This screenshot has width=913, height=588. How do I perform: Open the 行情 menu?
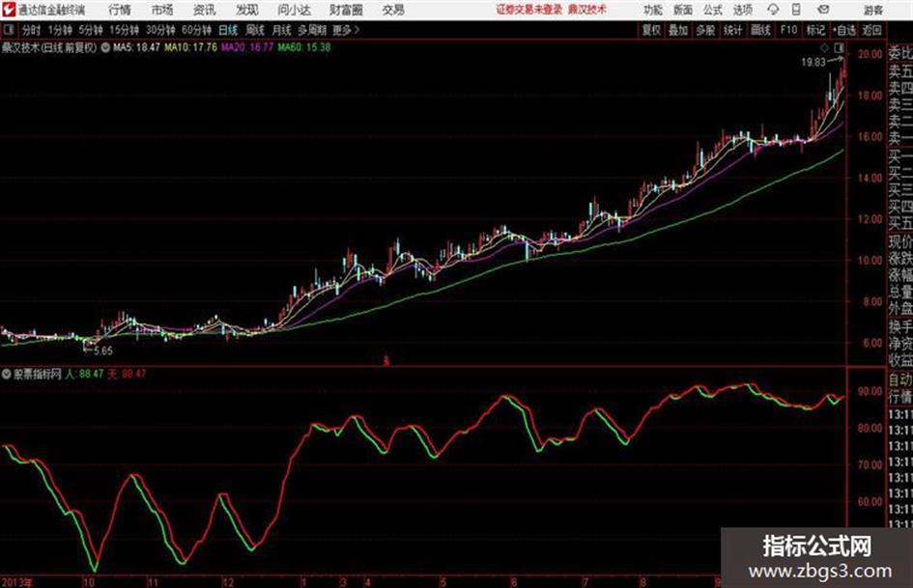(120, 10)
